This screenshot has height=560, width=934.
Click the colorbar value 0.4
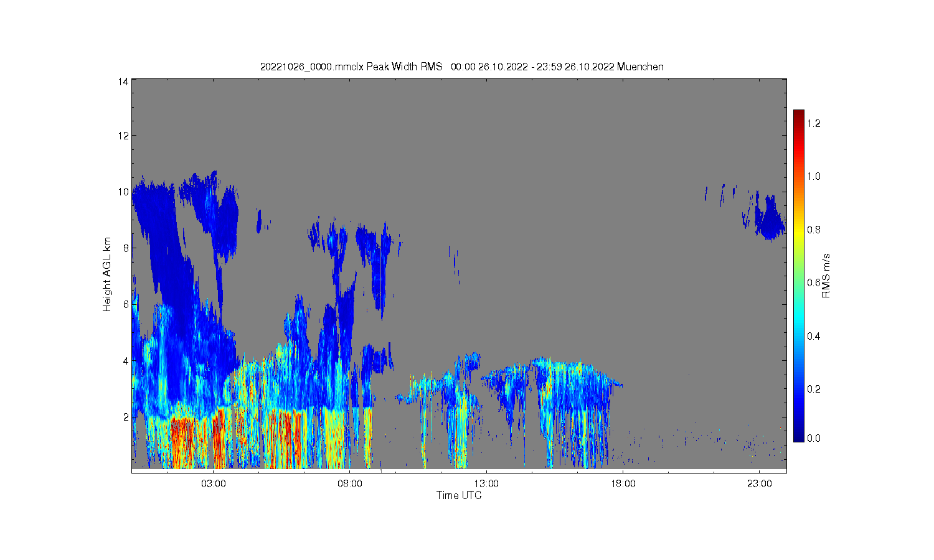[x=814, y=336]
